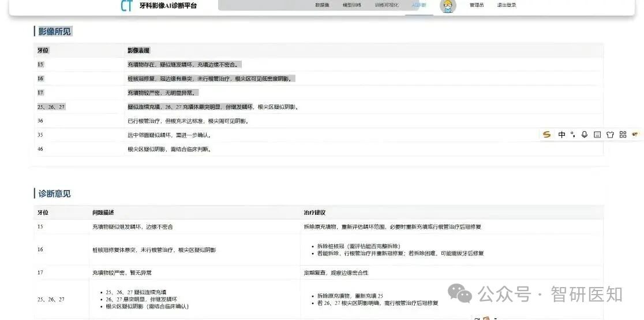This screenshot has width=644, height=320.
Task: Click the CT platform logo
Action: coord(126,6)
